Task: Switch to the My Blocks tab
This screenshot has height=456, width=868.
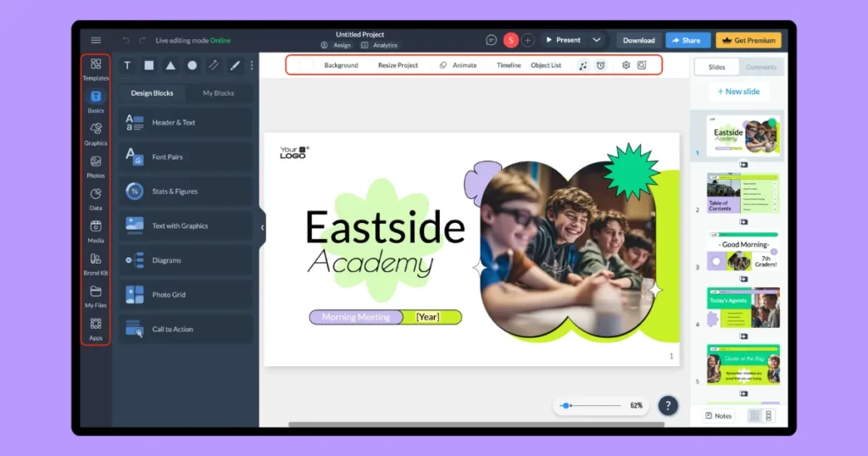Action: tap(218, 93)
